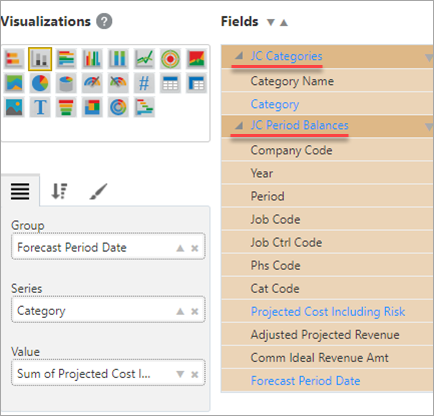Open the paintbrush format tab

(x=98, y=191)
